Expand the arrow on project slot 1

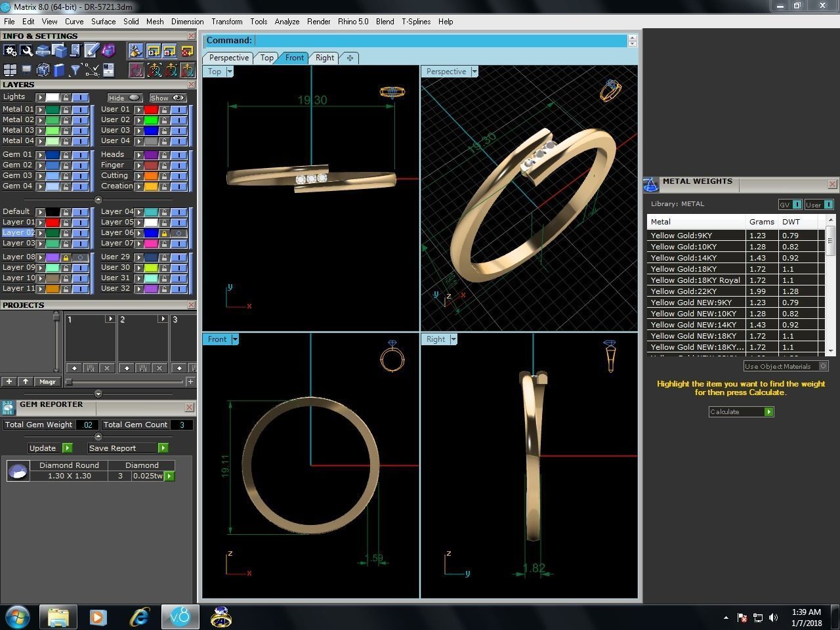point(110,319)
